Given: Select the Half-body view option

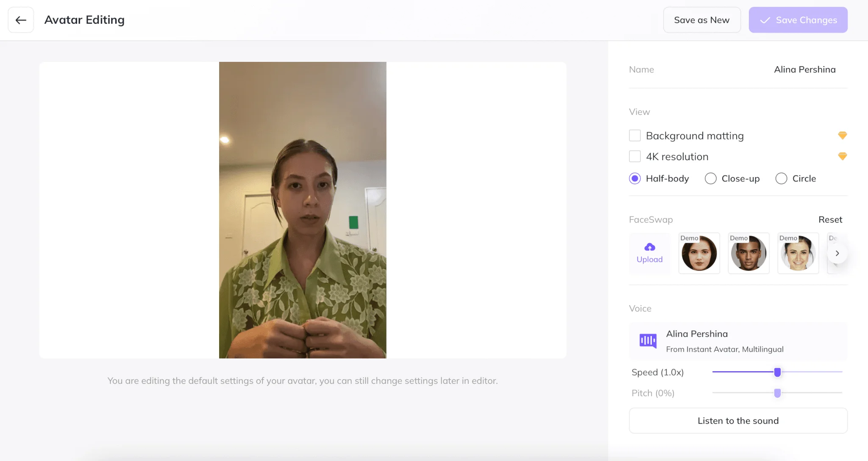Looking at the screenshot, I should [x=634, y=178].
